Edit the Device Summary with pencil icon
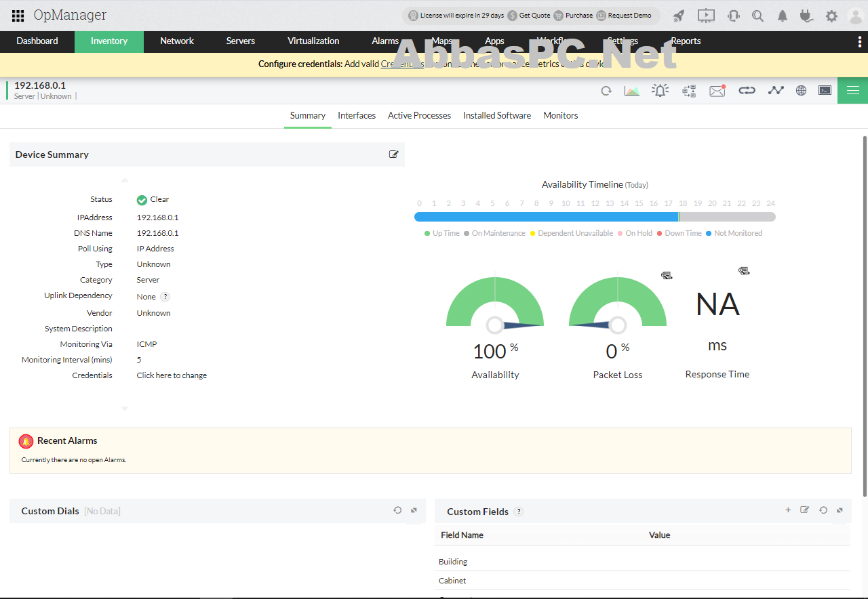 pos(393,154)
